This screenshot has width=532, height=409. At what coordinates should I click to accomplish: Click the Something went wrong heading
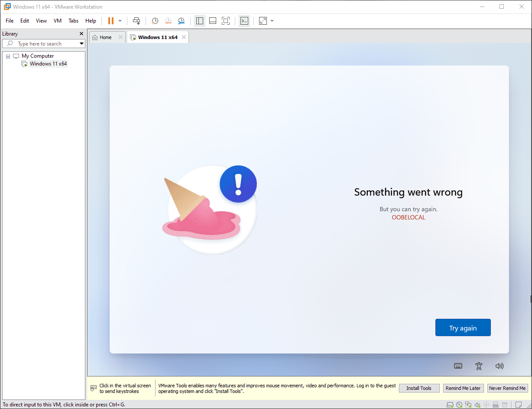(409, 192)
